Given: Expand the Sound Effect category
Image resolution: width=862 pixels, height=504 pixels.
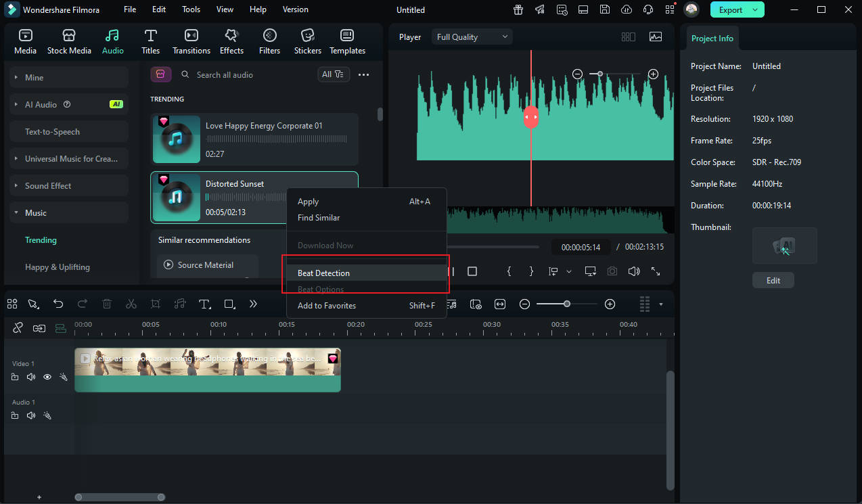Looking at the screenshot, I should click(69, 186).
